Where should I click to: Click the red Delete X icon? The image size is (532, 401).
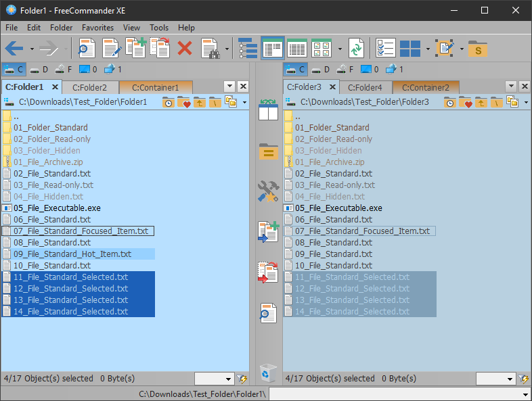tap(185, 48)
